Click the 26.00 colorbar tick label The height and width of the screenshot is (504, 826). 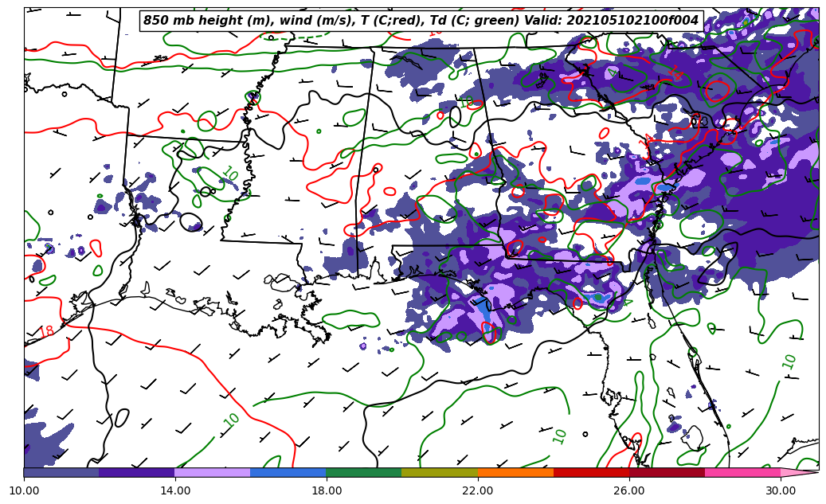pyautogui.click(x=629, y=490)
